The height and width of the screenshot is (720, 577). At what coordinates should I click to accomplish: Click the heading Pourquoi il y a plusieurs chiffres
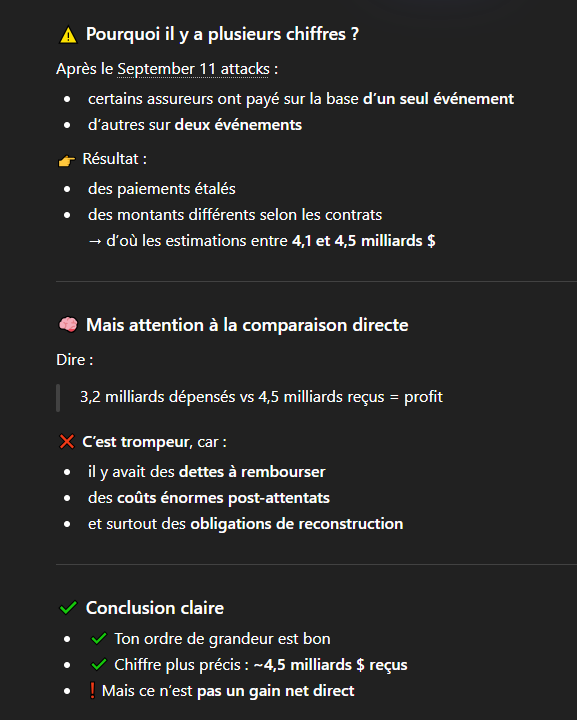(222, 34)
